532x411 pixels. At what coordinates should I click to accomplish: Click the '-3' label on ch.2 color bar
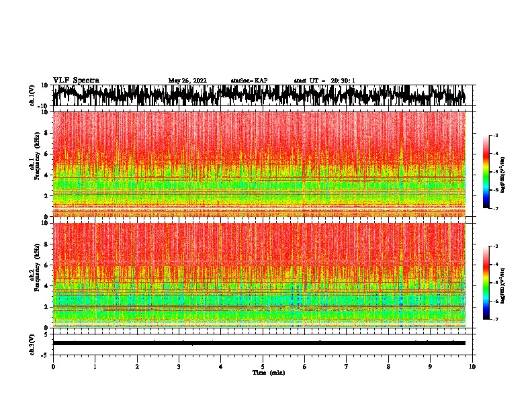click(495, 246)
